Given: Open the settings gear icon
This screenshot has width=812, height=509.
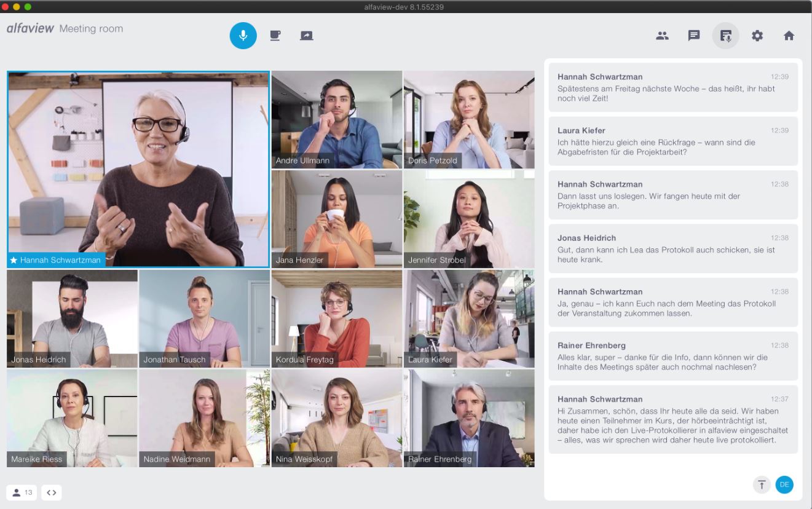Looking at the screenshot, I should [757, 36].
